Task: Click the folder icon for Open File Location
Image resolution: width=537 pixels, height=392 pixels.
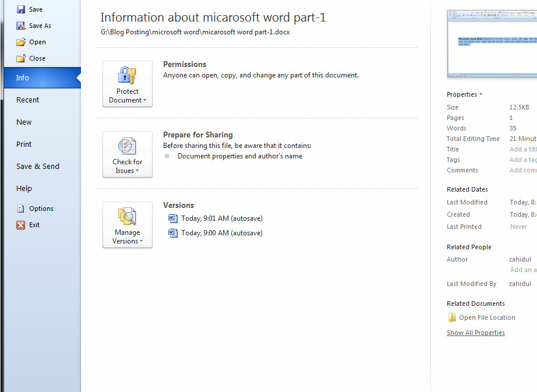Action: click(x=452, y=317)
